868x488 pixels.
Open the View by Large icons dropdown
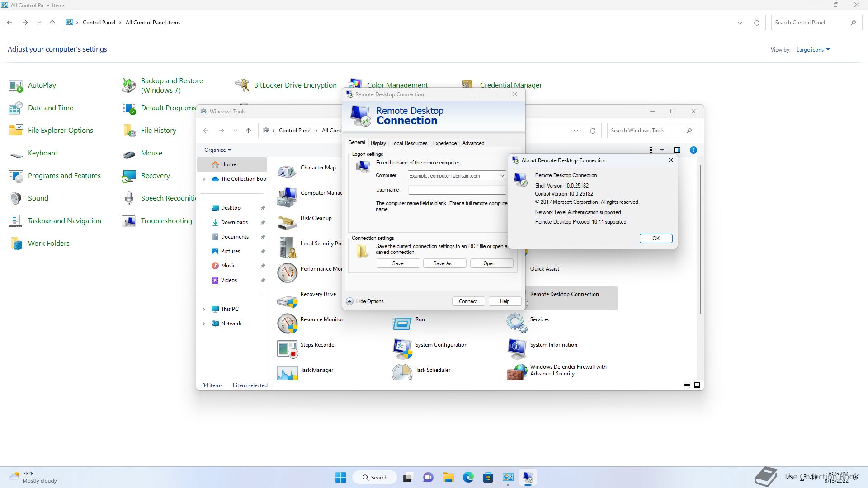(813, 50)
